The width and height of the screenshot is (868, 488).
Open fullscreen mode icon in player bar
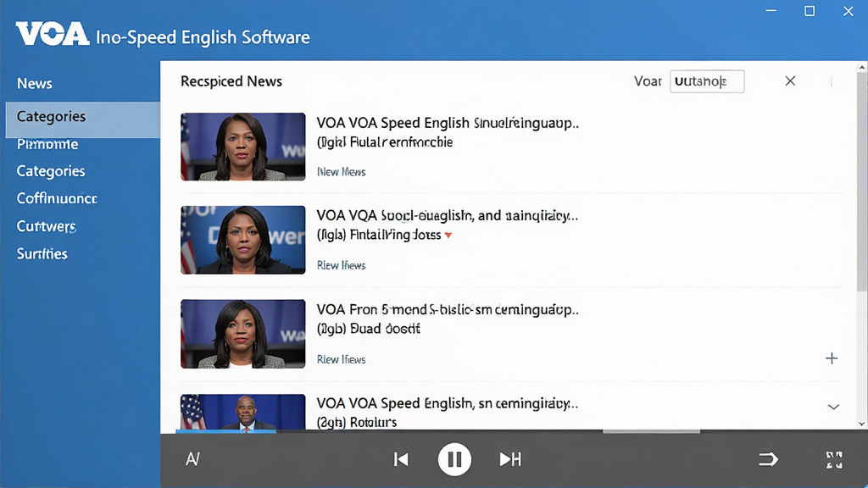(x=834, y=460)
